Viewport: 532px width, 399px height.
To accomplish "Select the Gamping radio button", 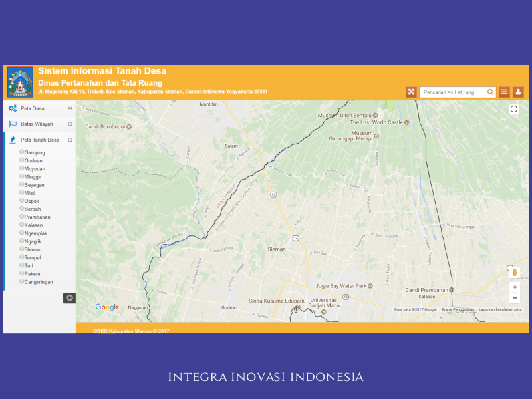I will [22, 152].
